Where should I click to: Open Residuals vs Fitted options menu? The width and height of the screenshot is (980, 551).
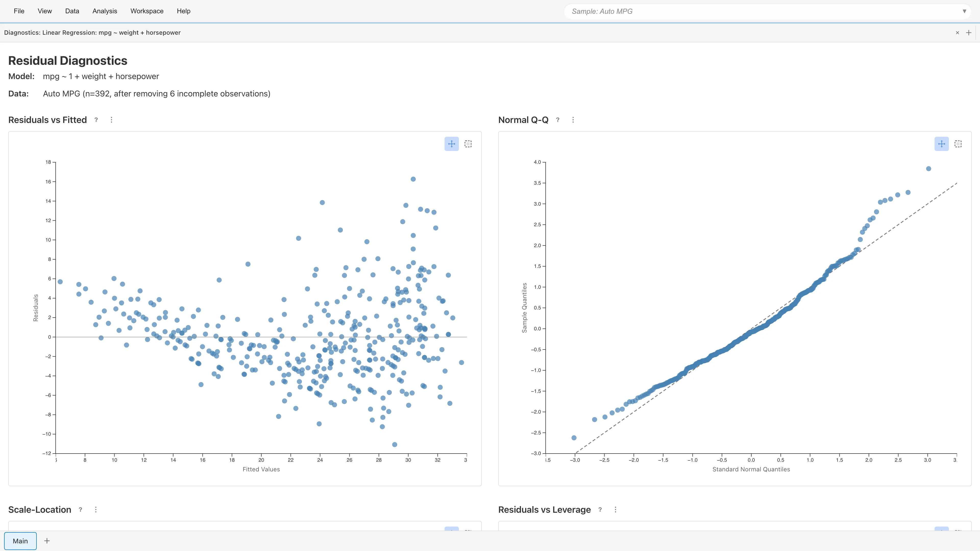(112, 120)
